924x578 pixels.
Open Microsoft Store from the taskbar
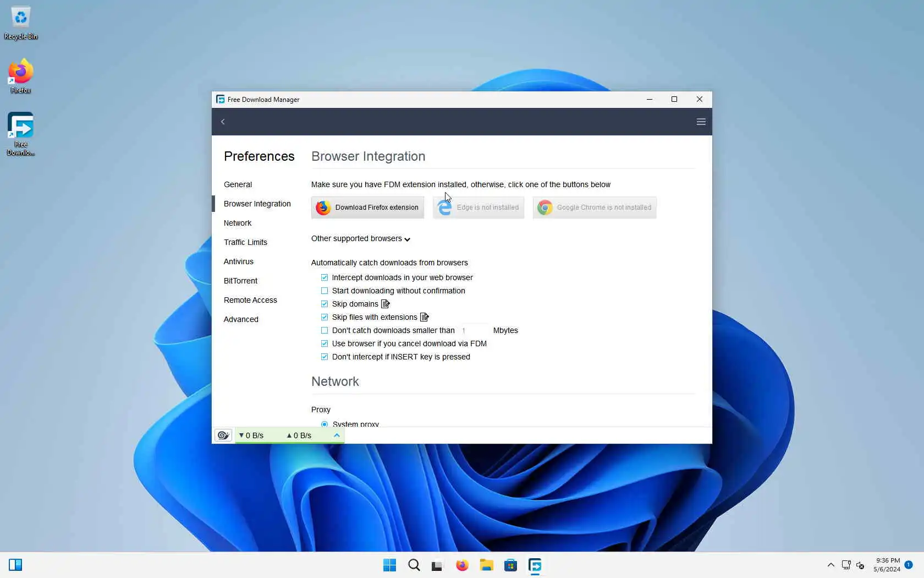[x=510, y=565]
